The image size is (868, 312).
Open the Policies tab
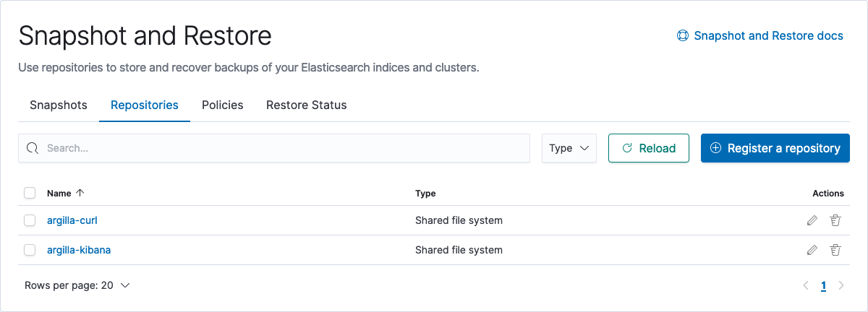[223, 105]
